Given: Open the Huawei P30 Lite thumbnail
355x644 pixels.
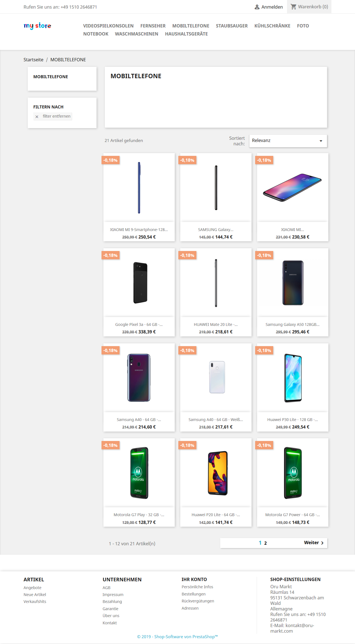Looking at the screenshot, I should (x=293, y=378).
